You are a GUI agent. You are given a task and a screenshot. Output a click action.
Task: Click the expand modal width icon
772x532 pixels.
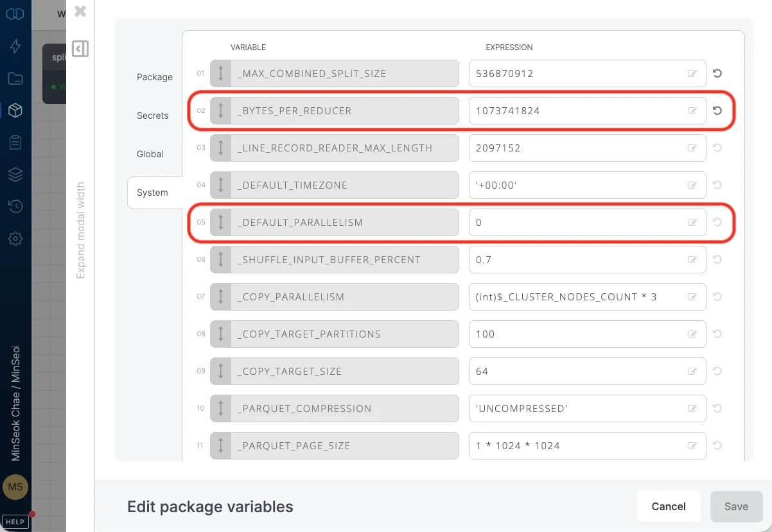point(80,49)
